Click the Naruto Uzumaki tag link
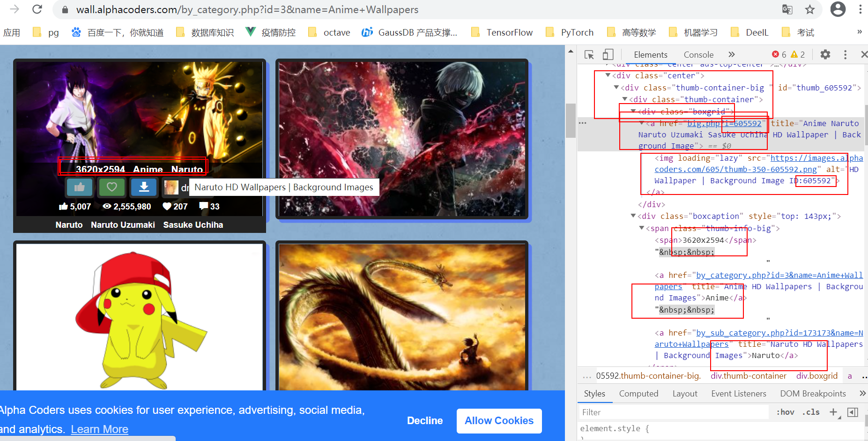868x441 pixels. [x=123, y=225]
